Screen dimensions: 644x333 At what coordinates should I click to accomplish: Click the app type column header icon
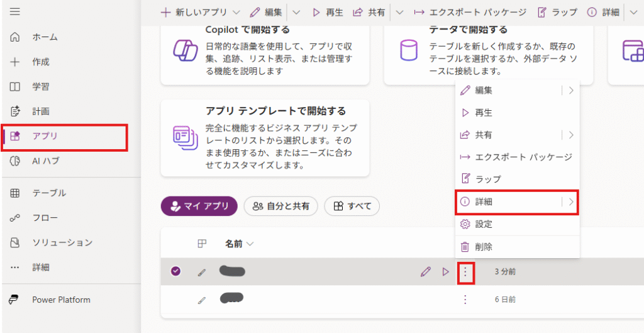point(202,244)
